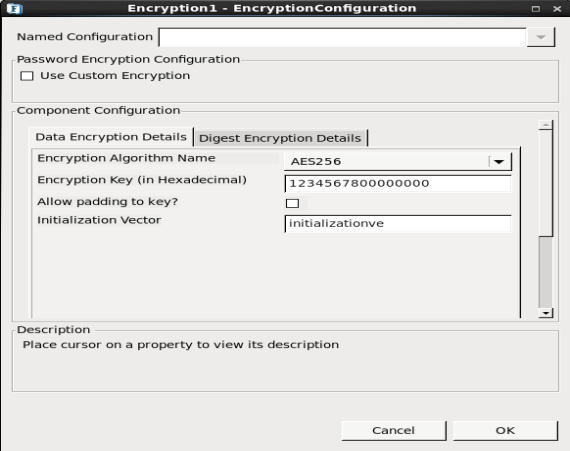The image size is (570, 451).
Task: Select the Data Encryption Details tab
Action: coord(111,137)
